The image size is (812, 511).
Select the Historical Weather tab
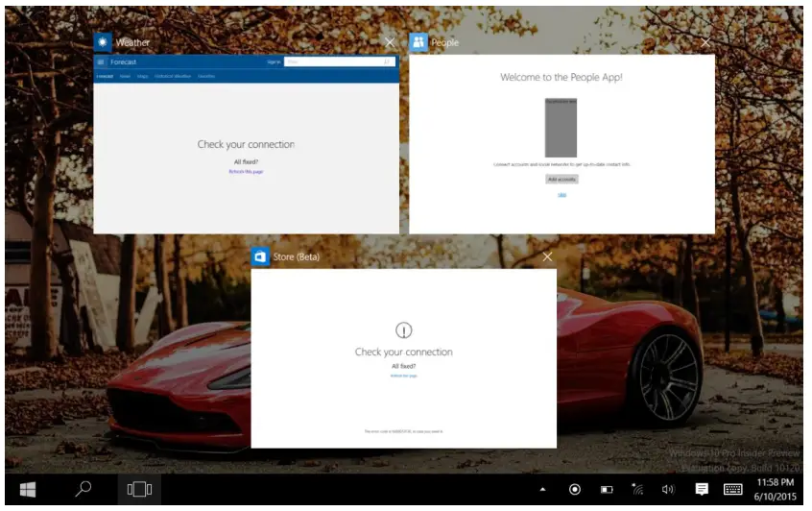(x=173, y=76)
